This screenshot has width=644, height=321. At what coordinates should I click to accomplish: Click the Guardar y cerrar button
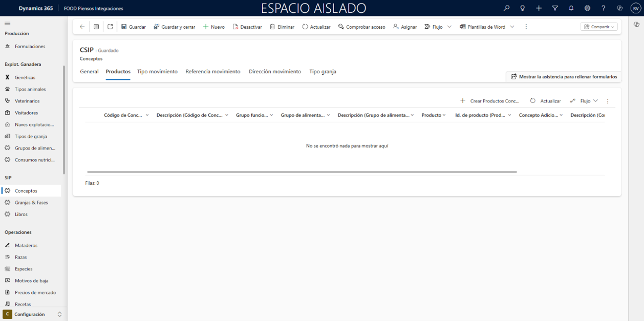coord(174,27)
